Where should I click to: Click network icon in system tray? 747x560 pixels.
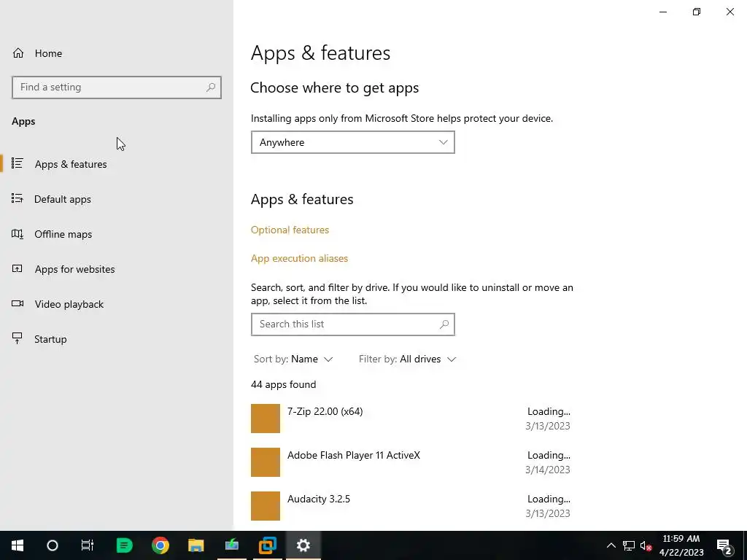pos(628,545)
